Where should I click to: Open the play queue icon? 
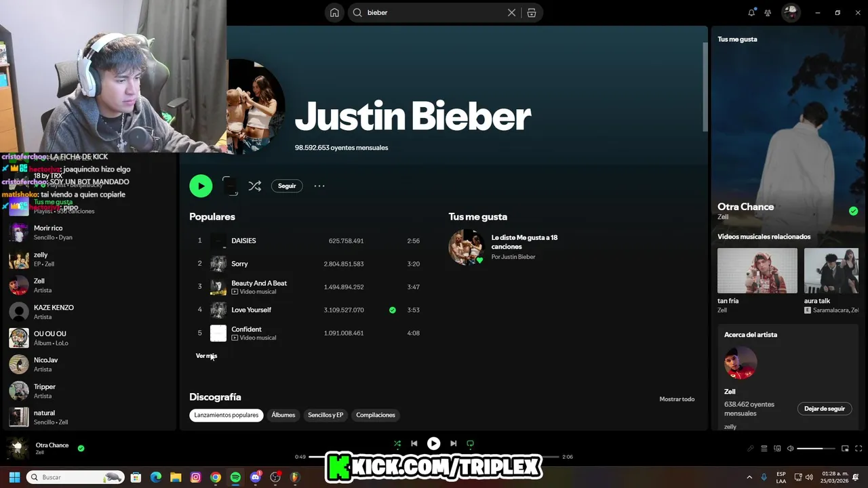coord(764,448)
